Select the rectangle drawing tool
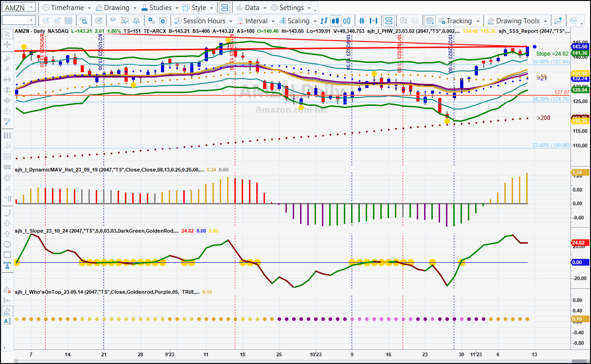Screen dimensions: 591x364 coord(7,255)
